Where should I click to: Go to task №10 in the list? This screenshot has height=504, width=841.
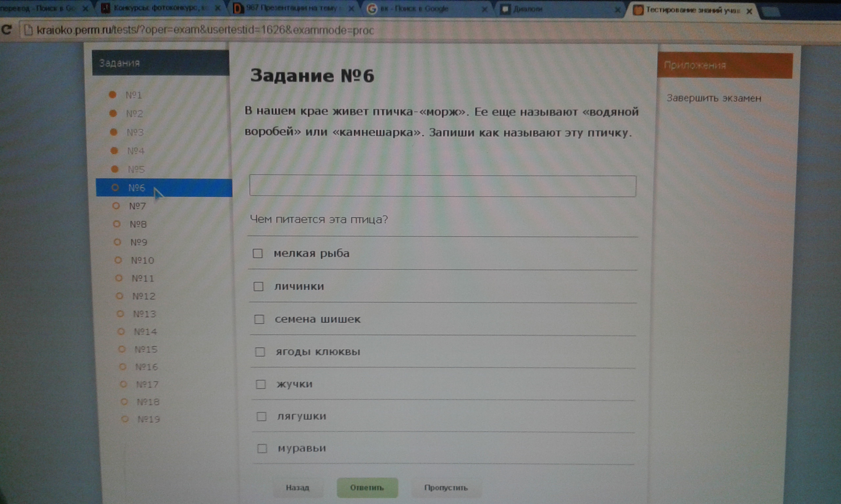pyautogui.click(x=142, y=261)
